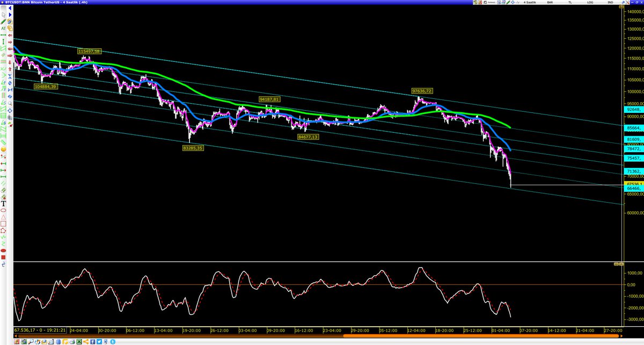
Task: Toggle the IND indicator option
Action: [610, 3]
